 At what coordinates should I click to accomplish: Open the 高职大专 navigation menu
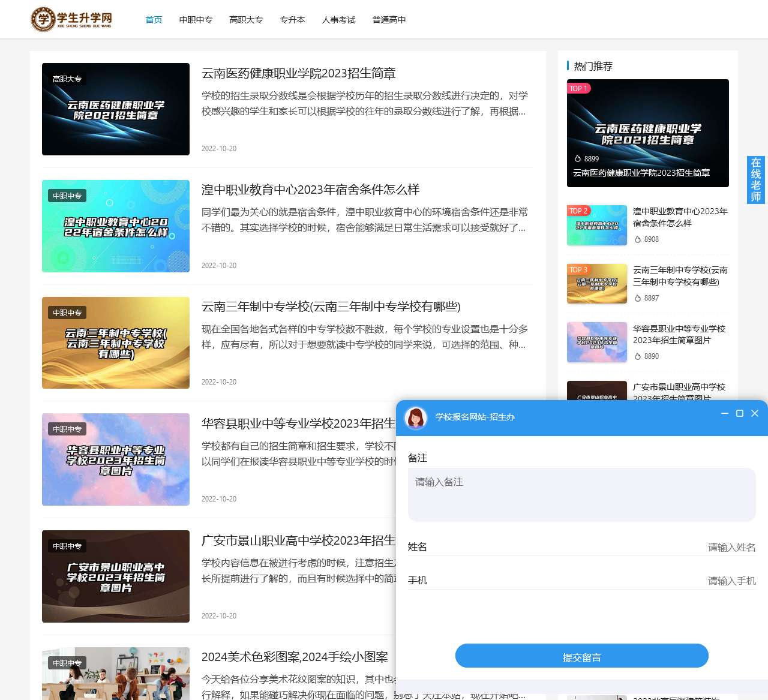[246, 20]
